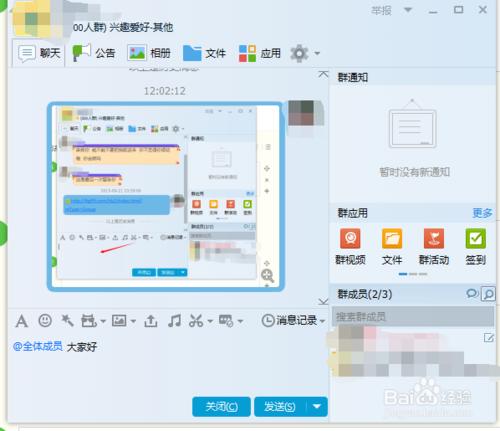
Task: Click the sender's avatar beside the image
Action: (305, 113)
